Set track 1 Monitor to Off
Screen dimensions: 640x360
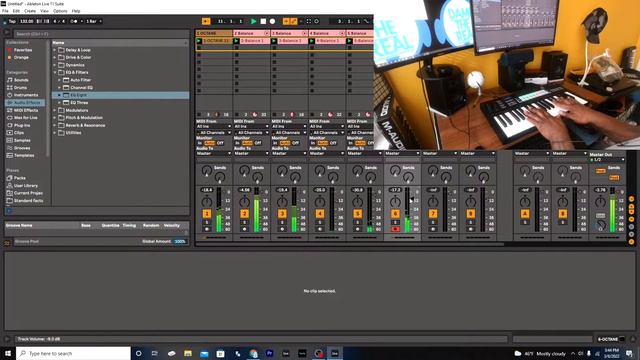tap(220, 143)
